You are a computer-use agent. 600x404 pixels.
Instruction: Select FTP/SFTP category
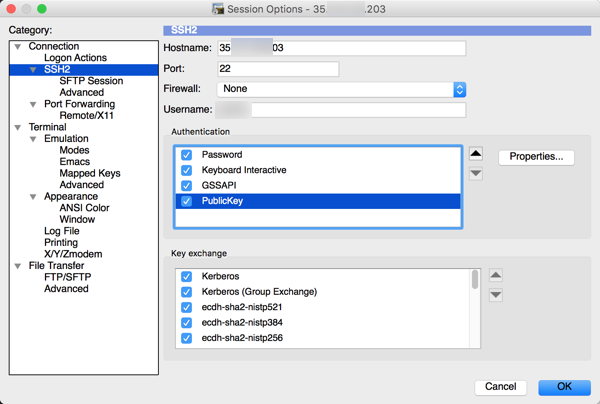(x=68, y=277)
